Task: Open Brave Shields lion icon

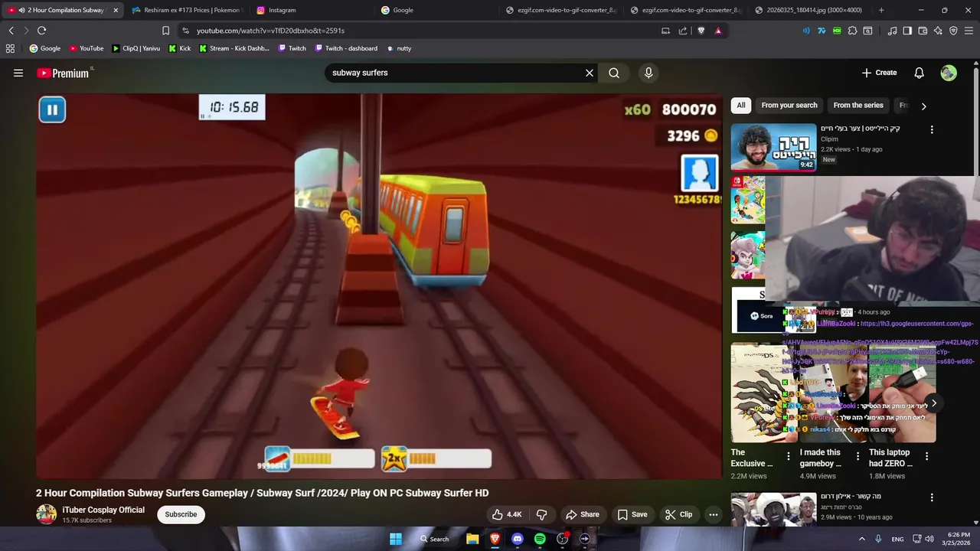Action: click(x=701, y=31)
